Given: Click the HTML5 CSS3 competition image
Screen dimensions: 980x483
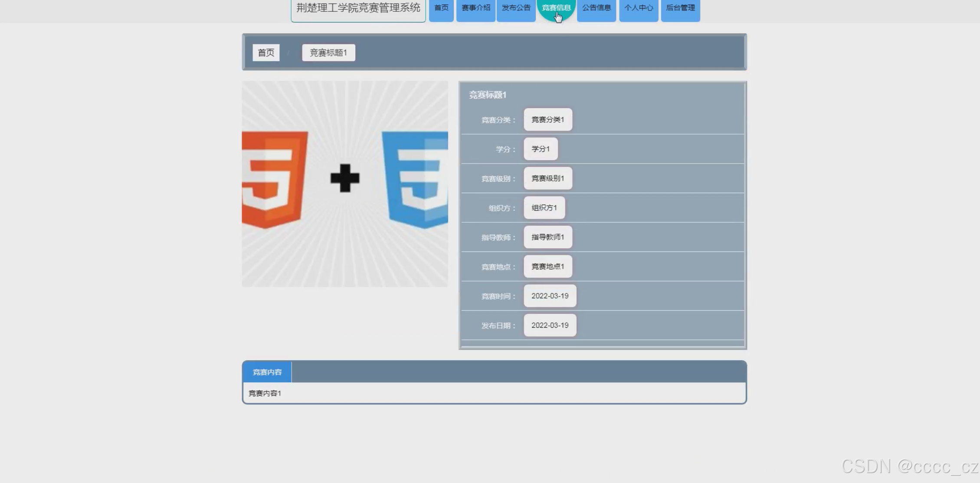Looking at the screenshot, I should 345,184.
